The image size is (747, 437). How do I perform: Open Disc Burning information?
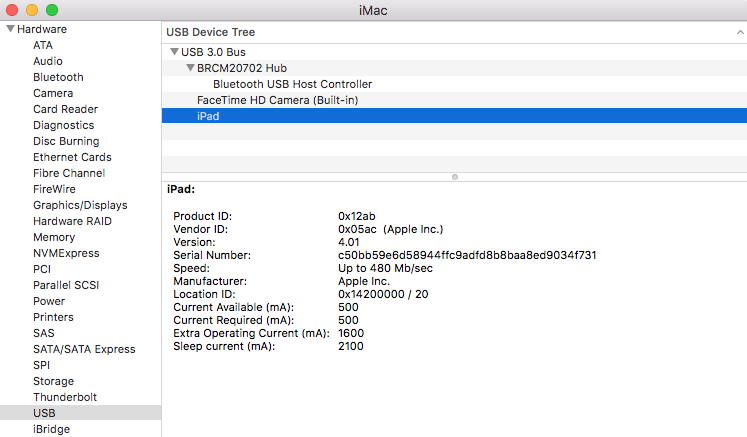(66, 141)
